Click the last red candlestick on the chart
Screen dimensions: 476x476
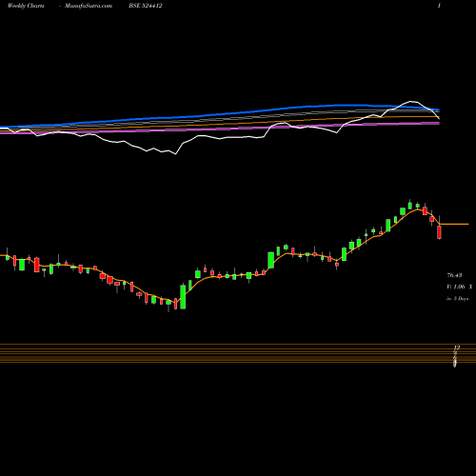tap(439, 231)
